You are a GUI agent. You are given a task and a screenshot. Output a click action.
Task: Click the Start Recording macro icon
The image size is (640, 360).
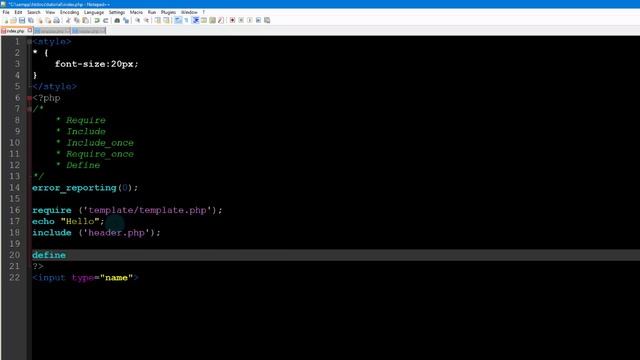[x=232, y=20]
